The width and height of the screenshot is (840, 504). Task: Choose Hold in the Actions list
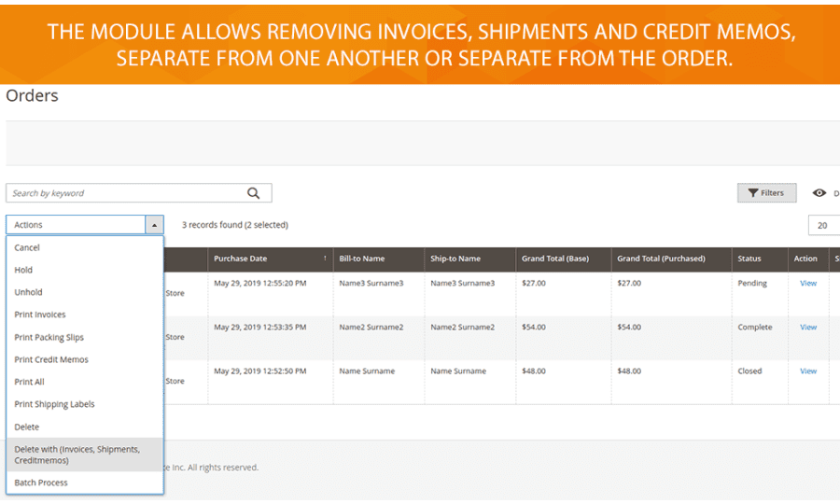23,270
